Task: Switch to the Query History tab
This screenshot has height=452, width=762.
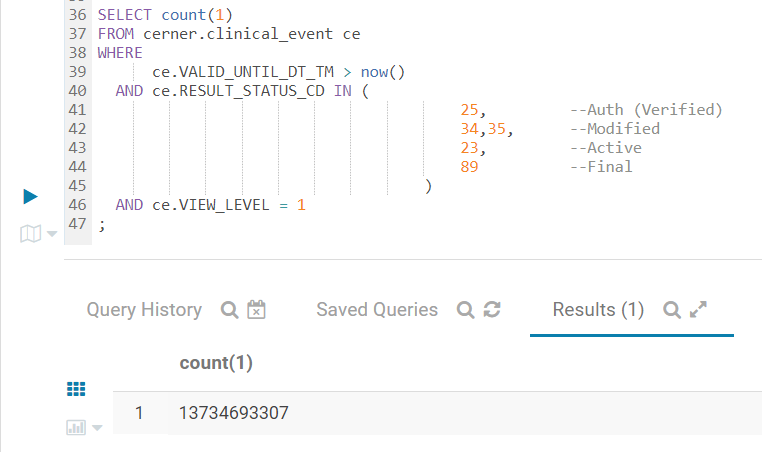Action: pos(144,310)
